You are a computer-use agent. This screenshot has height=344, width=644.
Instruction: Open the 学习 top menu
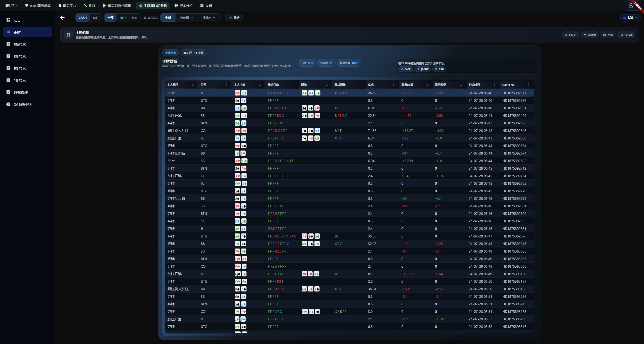coord(12,6)
